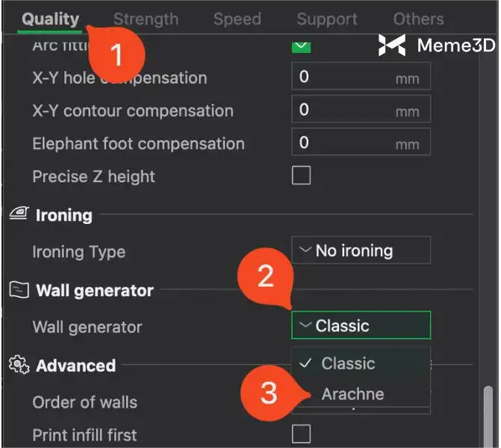Open the Wall generator dropdown

(x=361, y=326)
